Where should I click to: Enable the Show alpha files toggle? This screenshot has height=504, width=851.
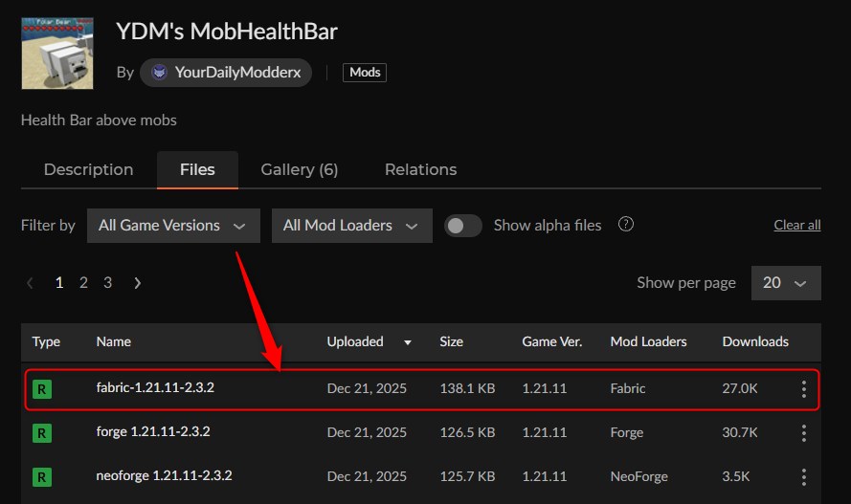[463, 226]
